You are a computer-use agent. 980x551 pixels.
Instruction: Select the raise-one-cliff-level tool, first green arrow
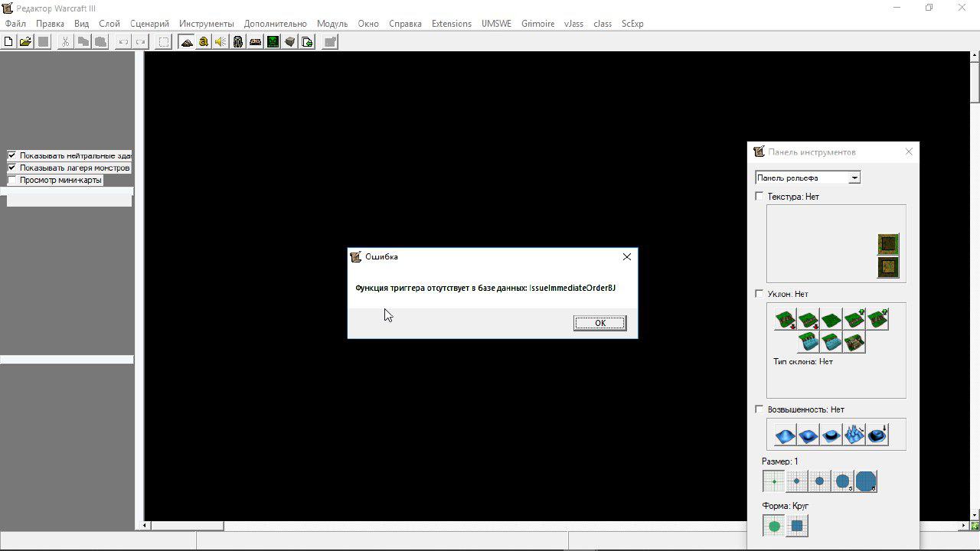coord(854,319)
